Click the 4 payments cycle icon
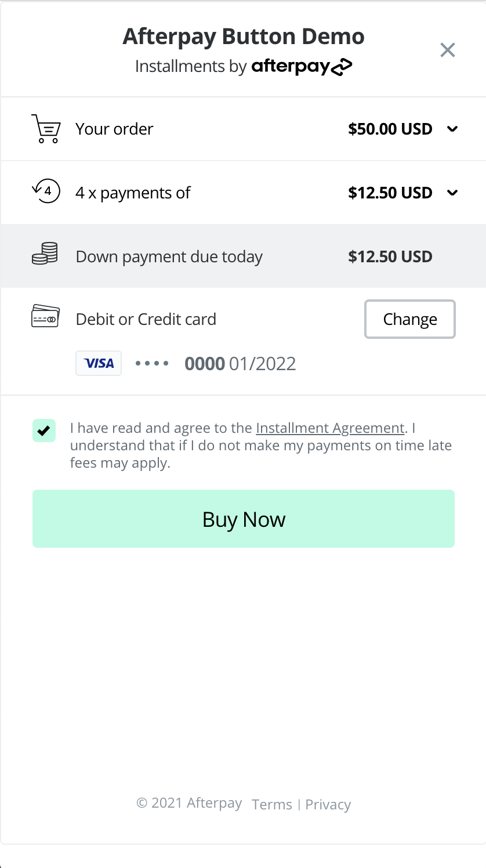This screenshot has width=486, height=868. (x=46, y=191)
